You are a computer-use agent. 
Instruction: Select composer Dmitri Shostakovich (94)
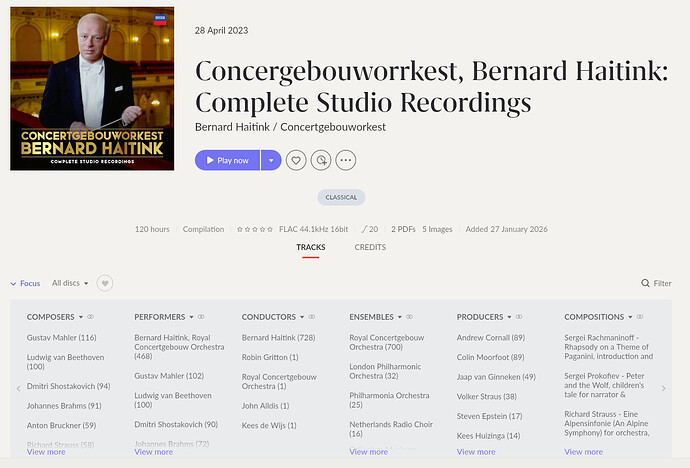tap(69, 386)
